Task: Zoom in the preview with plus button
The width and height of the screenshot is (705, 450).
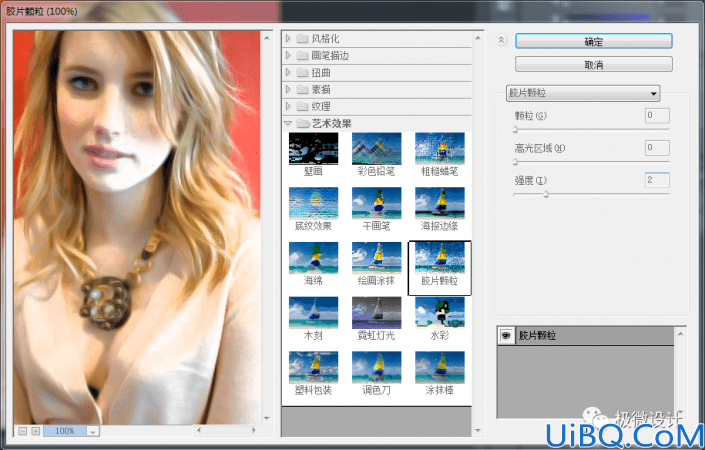Action: pos(36,431)
